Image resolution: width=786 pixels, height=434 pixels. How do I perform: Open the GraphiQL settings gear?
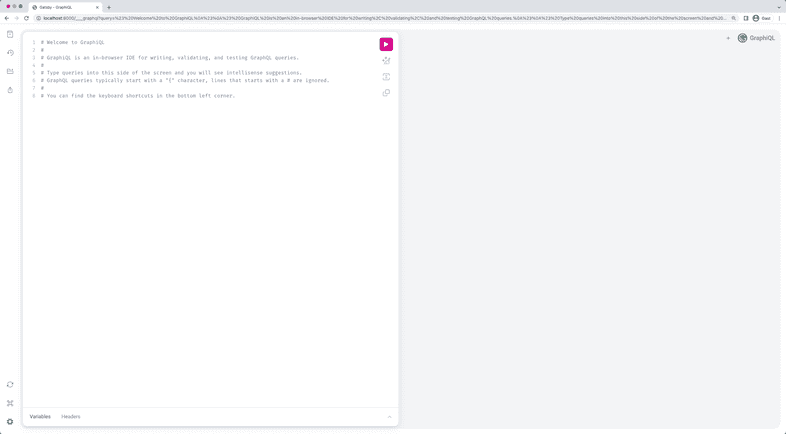click(x=10, y=422)
